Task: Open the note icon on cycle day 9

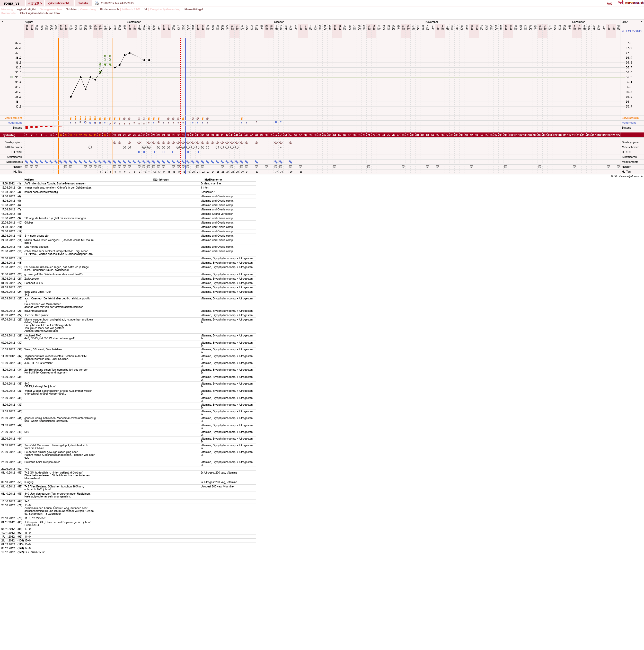Action: (x=66, y=167)
